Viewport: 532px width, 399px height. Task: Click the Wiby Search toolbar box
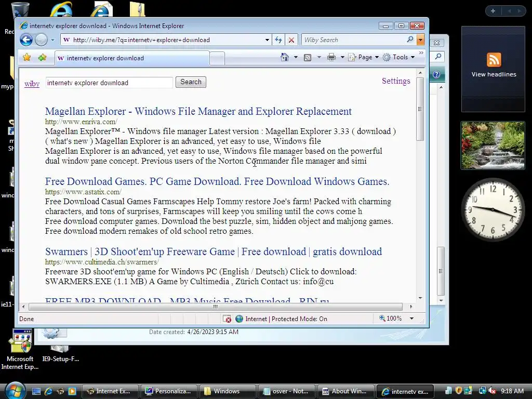click(x=353, y=40)
